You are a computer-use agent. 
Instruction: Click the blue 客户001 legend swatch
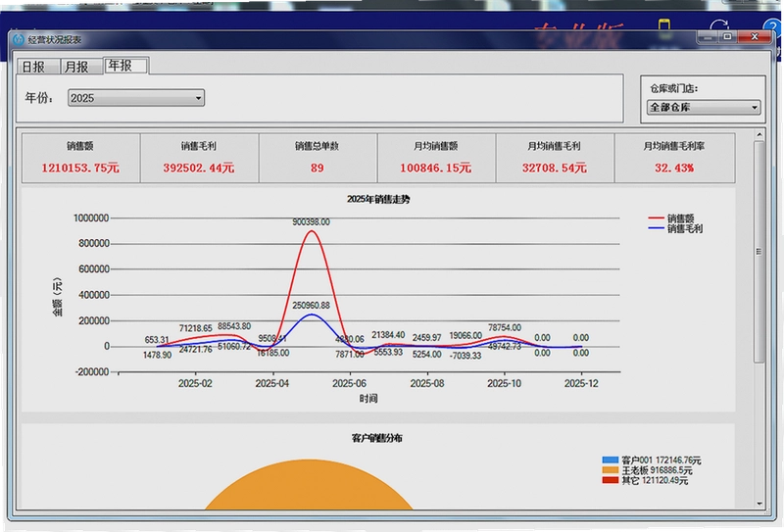coord(611,460)
